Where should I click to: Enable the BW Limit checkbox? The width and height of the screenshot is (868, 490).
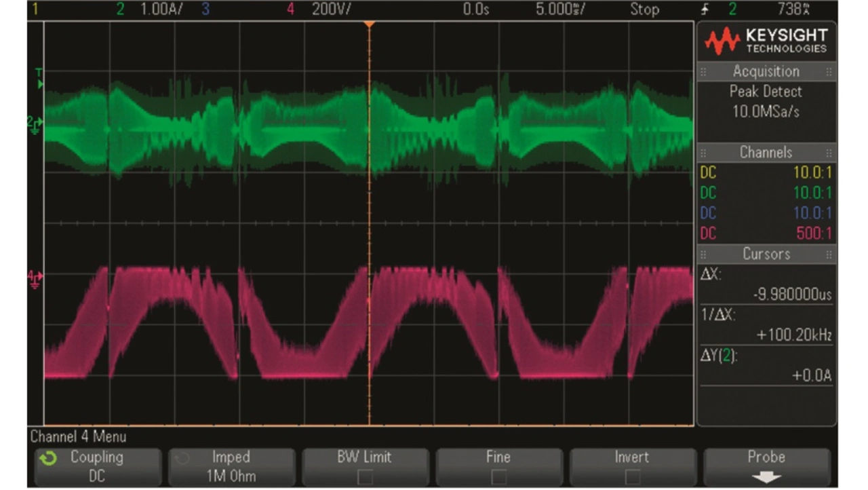[366, 476]
